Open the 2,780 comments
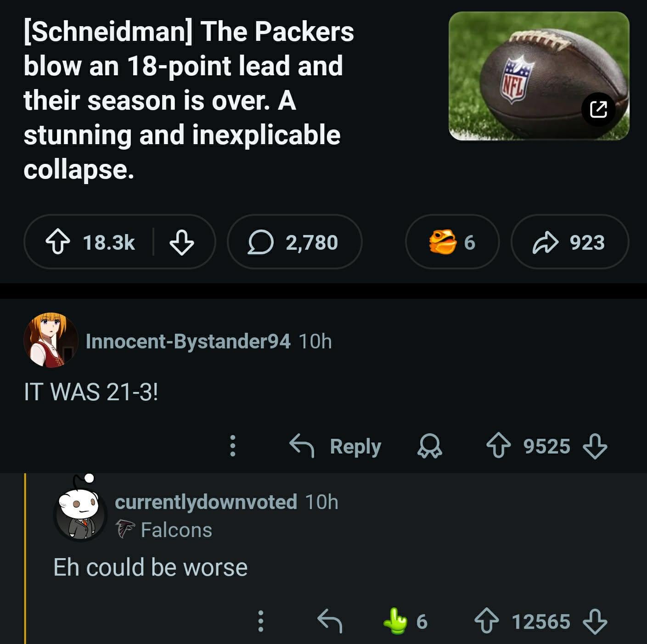This screenshot has height=644, width=647. tap(294, 242)
